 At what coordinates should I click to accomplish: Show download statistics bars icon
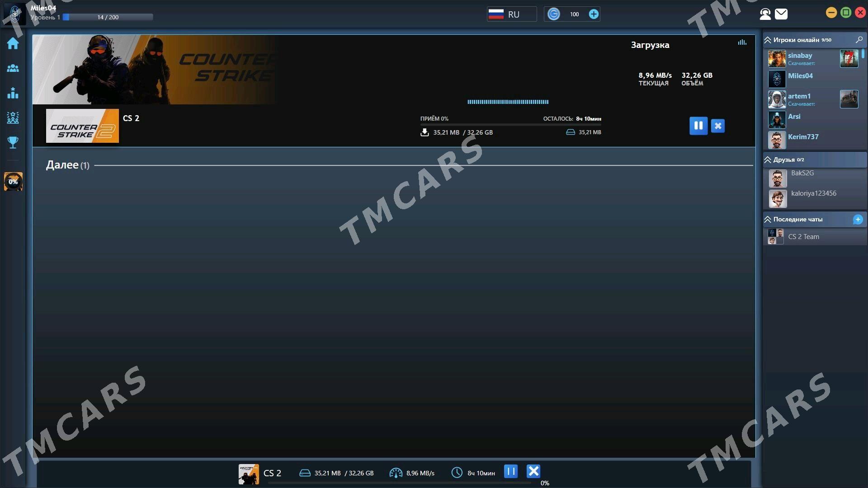pyautogui.click(x=742, y=42)
